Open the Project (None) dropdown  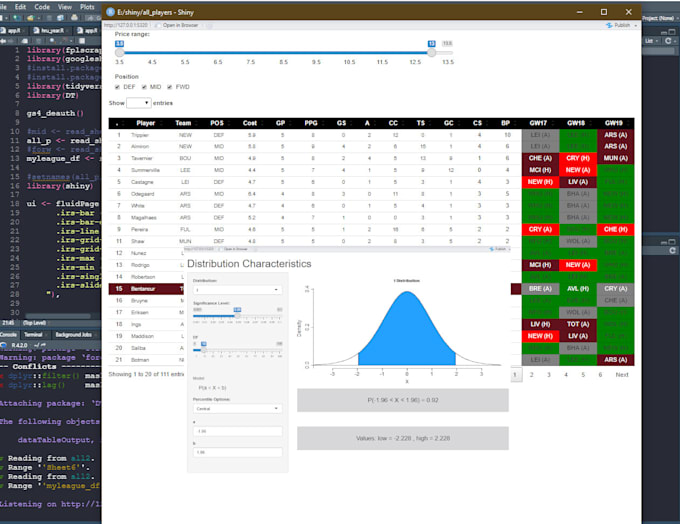pos(660,18)
